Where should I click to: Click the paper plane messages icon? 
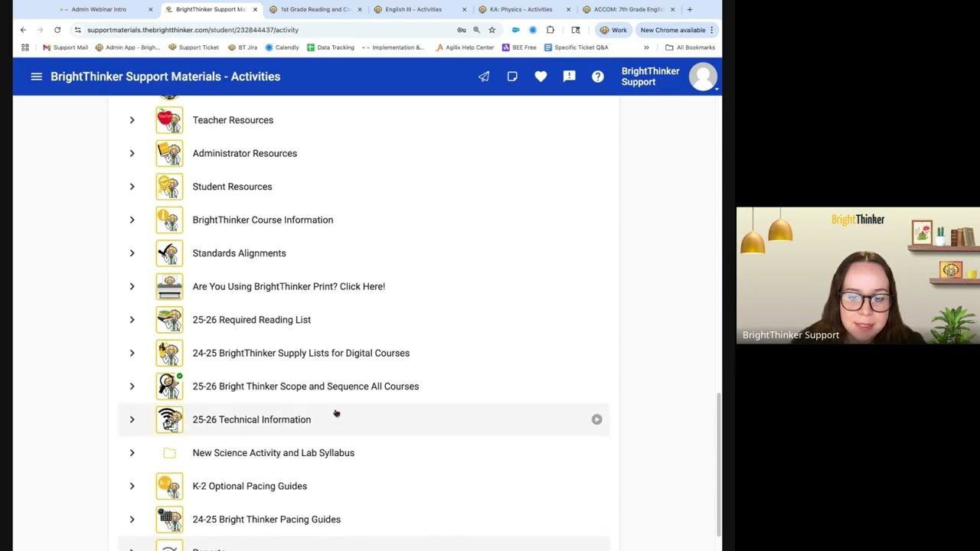(x=484, y=77)
